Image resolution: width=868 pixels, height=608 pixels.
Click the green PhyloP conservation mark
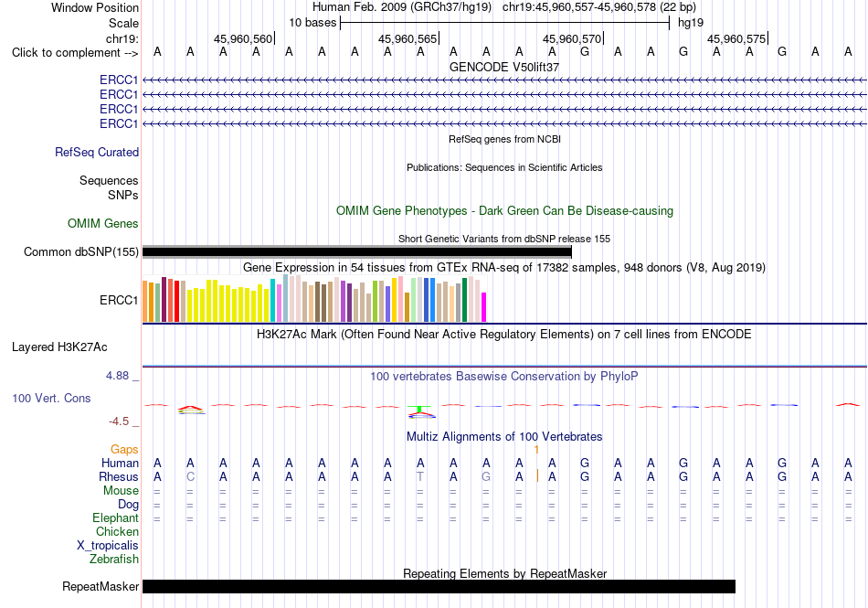(419, 410)
